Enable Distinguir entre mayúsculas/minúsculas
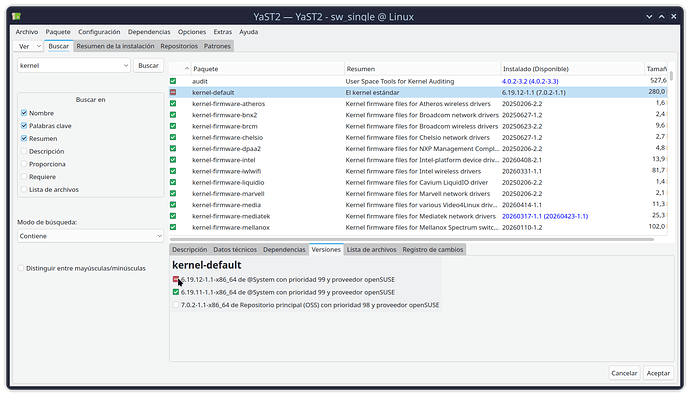The width and height of the screenshot is (690, 395). click(21, 268)
